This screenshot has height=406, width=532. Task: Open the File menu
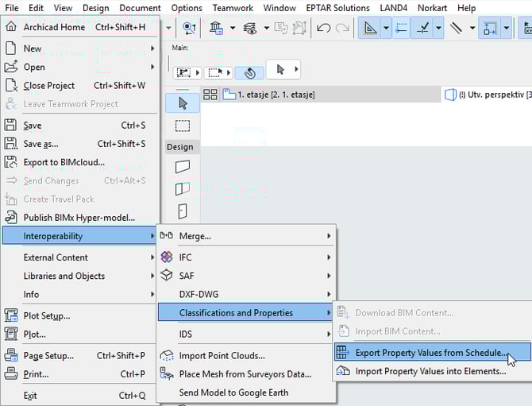coord(12,7)
